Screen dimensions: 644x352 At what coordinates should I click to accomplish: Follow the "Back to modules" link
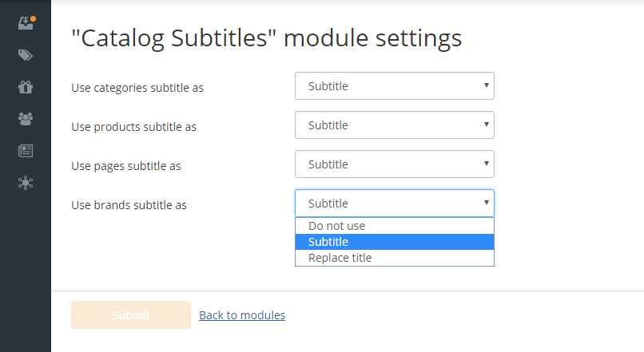click(x=242, y=315)
